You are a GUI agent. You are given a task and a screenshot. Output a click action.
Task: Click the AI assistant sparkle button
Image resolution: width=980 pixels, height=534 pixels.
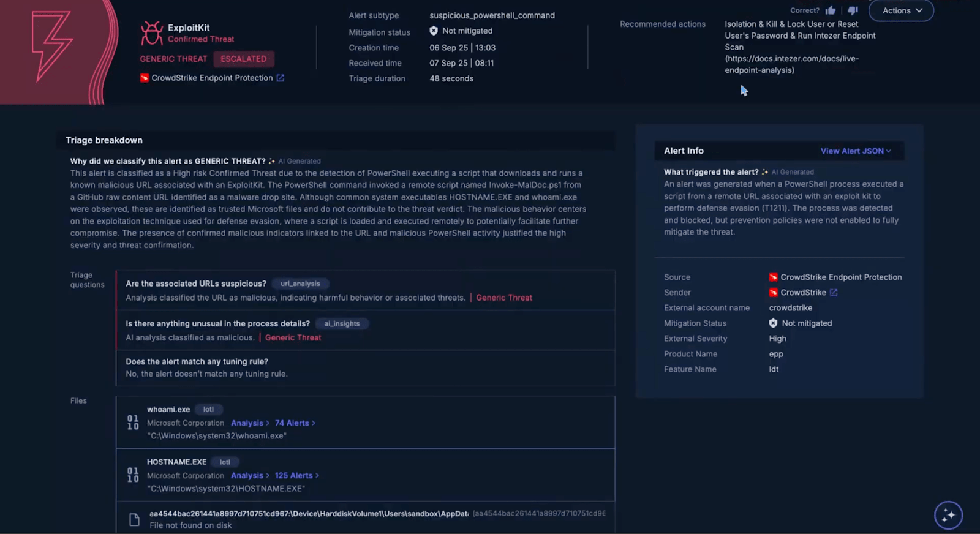pos(948,515)
